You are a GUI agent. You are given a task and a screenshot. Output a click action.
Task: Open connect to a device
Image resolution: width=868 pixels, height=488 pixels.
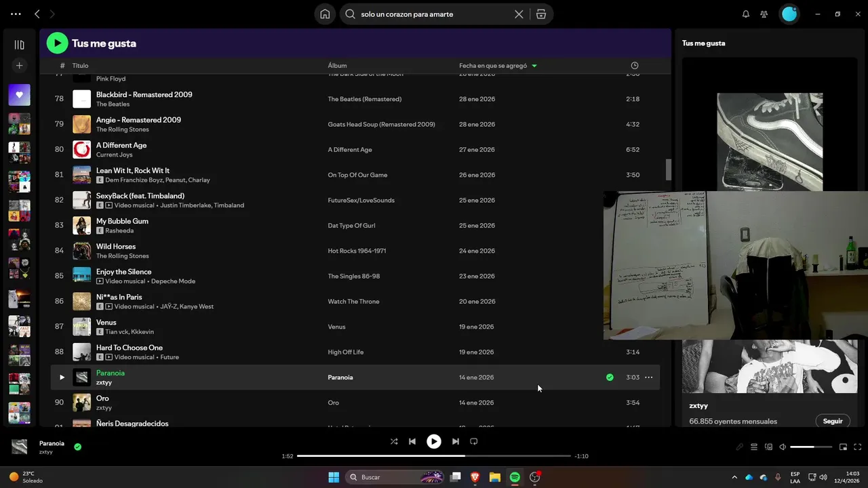click(768, 447)
